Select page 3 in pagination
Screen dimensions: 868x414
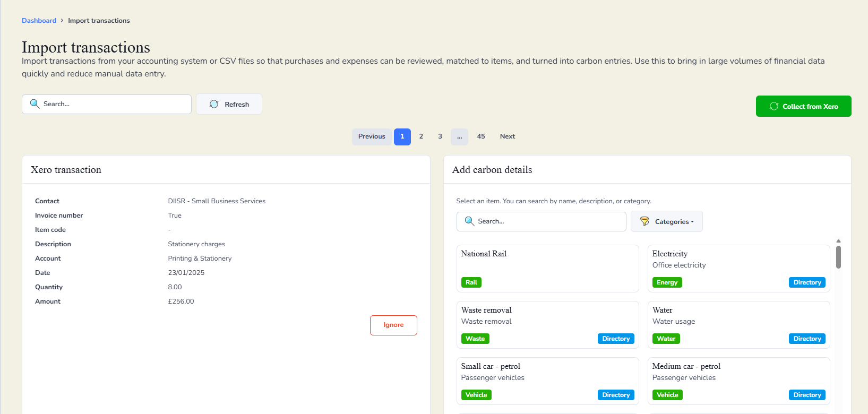pos(440,136)
